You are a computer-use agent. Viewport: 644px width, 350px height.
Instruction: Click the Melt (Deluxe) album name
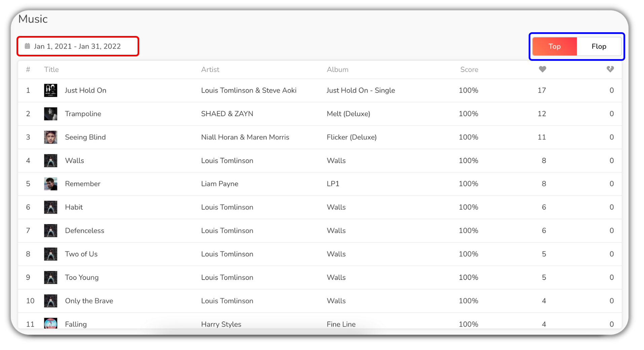tap(348, 114)
